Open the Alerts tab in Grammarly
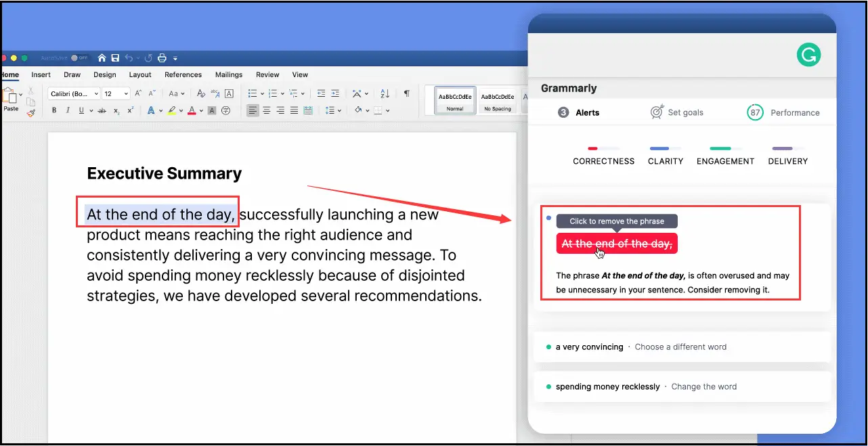Image resolution: width=868 pixels, height=446 pixels. coord(579,112)
